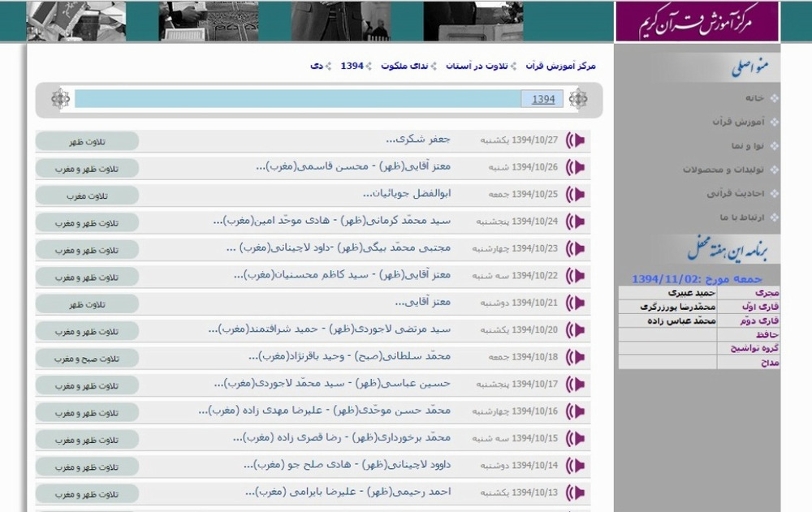
Task: Click the ornamental icon right of the 1394 bar
Action: coord(578,99)
